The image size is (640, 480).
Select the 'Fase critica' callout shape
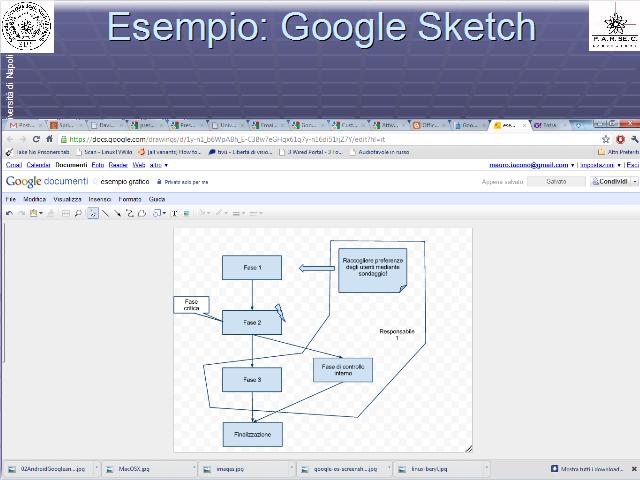tap(191, 305)
